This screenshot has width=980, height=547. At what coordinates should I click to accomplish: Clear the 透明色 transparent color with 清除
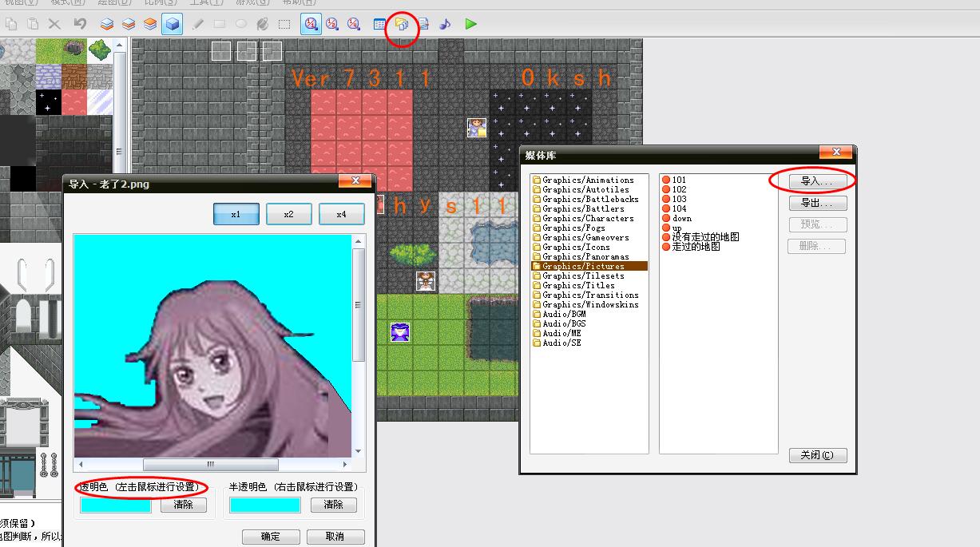(184, 505)
